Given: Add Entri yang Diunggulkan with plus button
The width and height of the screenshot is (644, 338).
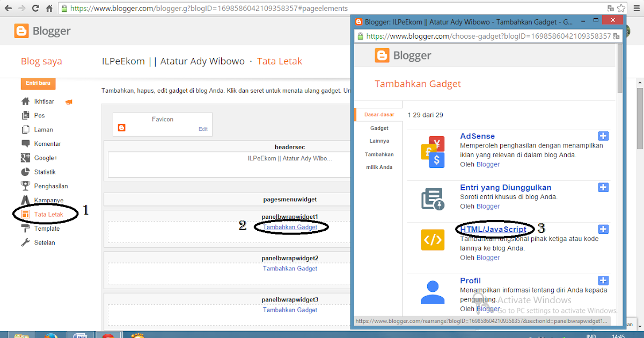Looking at the screenshot, I should point(603,187).
